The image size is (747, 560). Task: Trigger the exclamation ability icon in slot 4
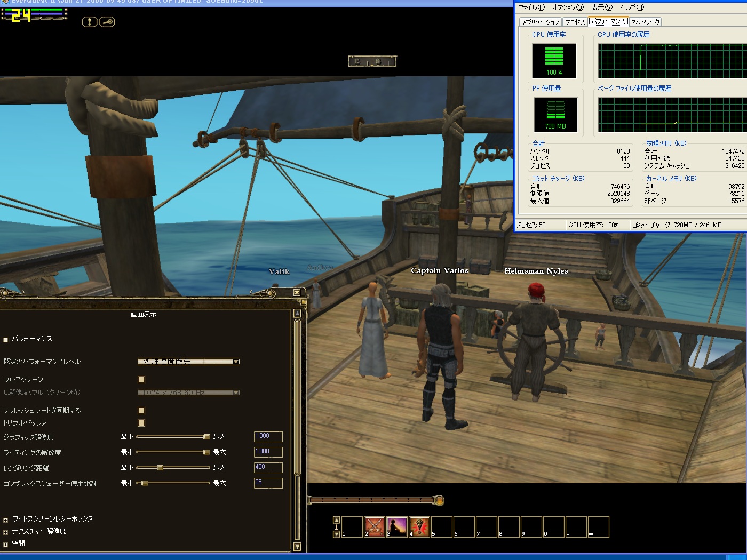pos(419,526)
